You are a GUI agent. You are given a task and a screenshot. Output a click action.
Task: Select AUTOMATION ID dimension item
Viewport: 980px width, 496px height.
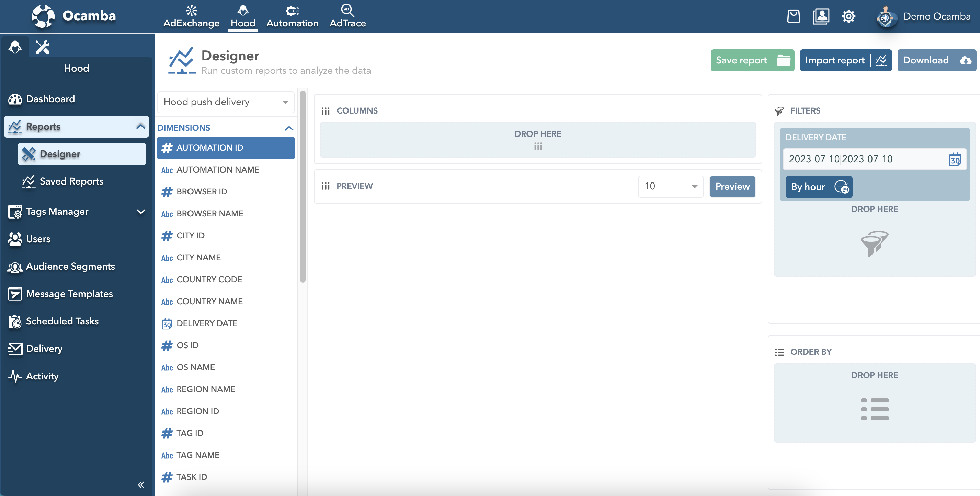coord(225,147)
